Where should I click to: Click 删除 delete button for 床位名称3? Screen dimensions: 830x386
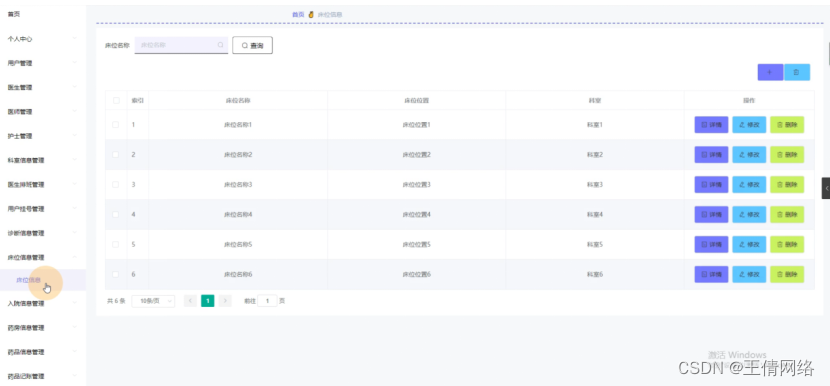[x=787, y=184]
